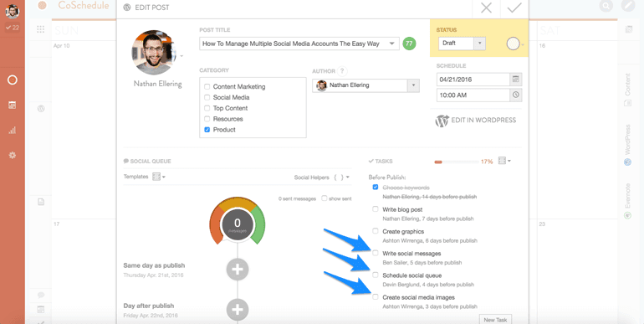
Task: Check the Social Media category
Action: click(207, 97)
